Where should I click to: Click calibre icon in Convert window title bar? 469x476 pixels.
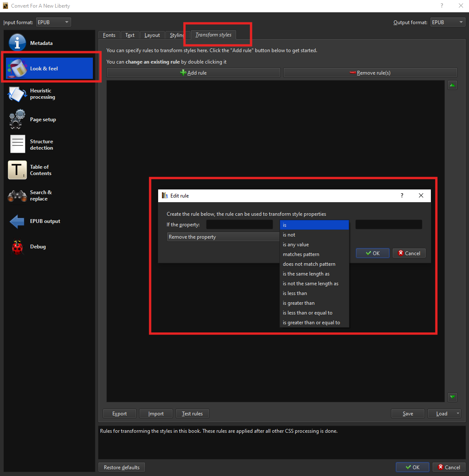[x=6, y=6]
